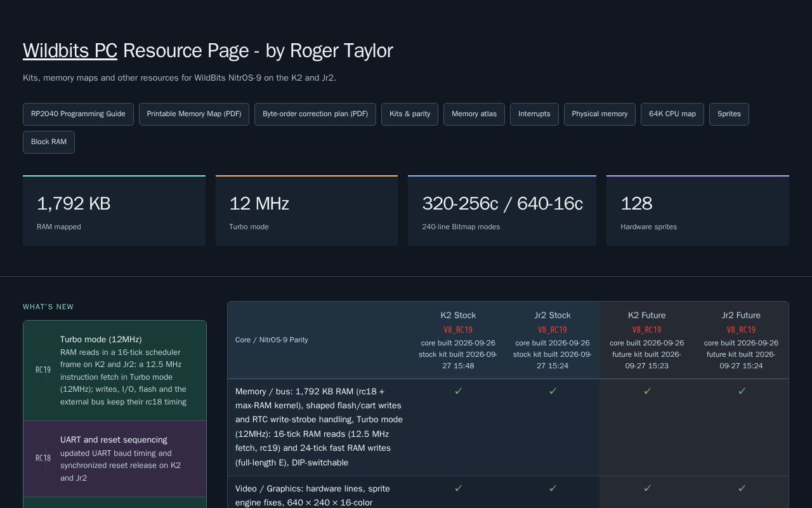Go to the Physical memory section

click(599, 114)
